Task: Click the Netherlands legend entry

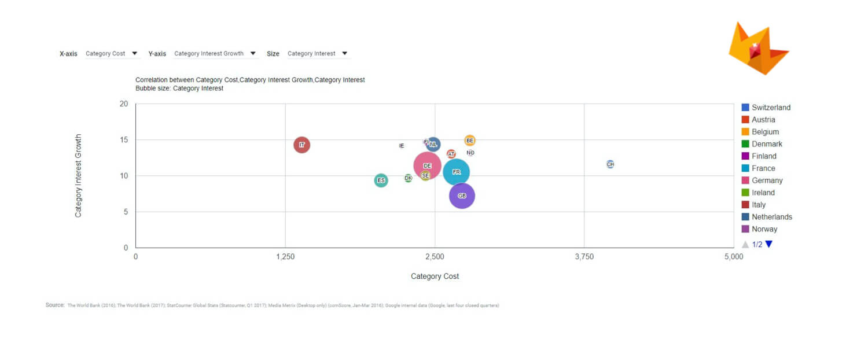Action: tap(767, 217)
